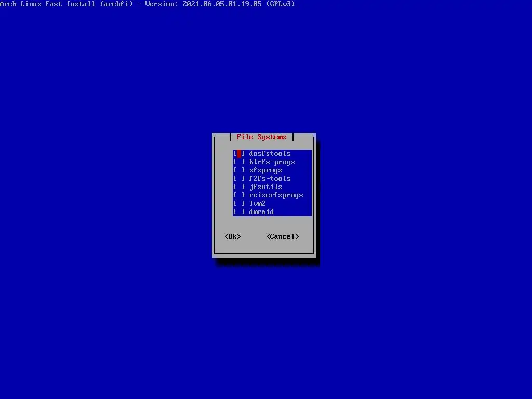Click the Cancel button
The width and height of the screenshot is (532, 399).
(x=283, y=237)
